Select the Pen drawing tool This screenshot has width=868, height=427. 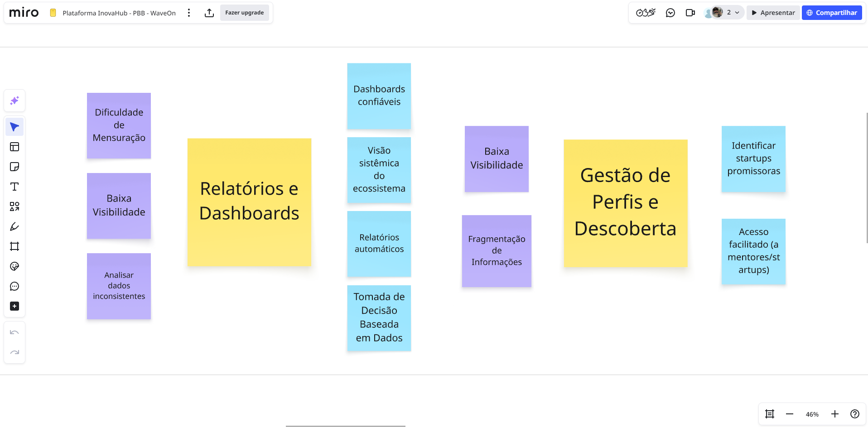[x=14, y=226]
